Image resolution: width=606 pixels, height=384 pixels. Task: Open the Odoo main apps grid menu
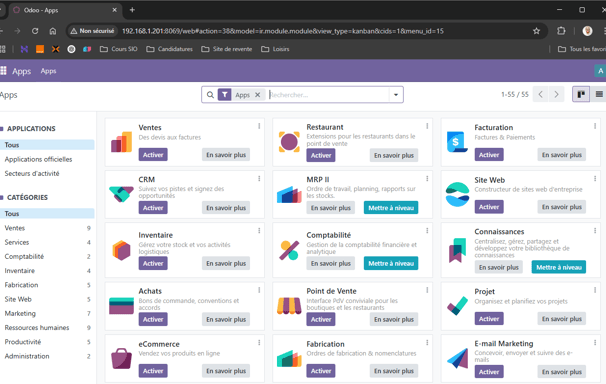tap(3, 71)
